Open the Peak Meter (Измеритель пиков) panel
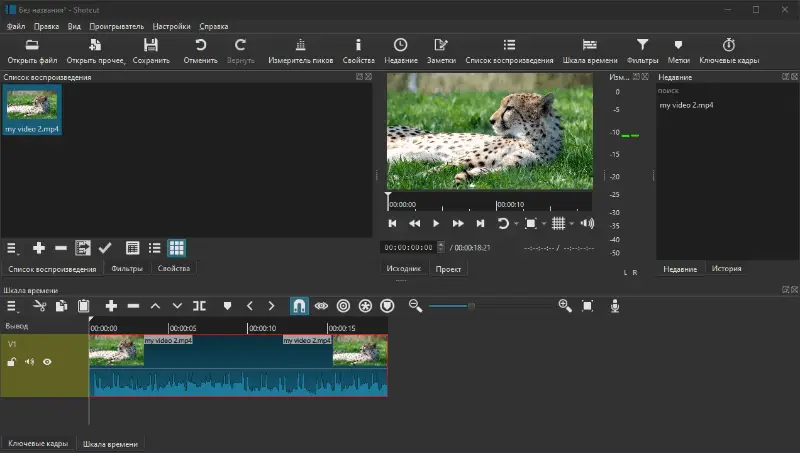 point(301,51)
